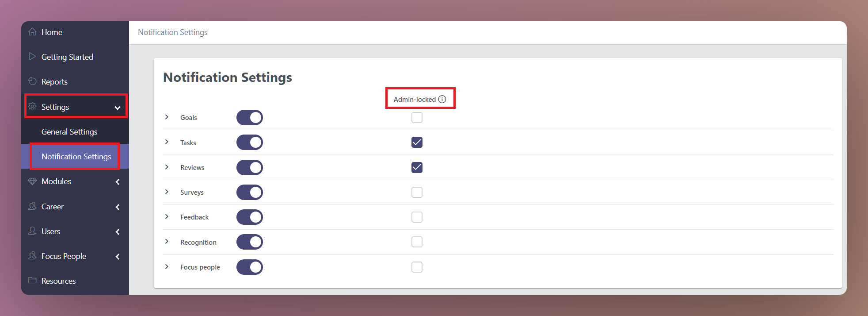Select Notification Settings in the sidebar

tap(76, 156)
